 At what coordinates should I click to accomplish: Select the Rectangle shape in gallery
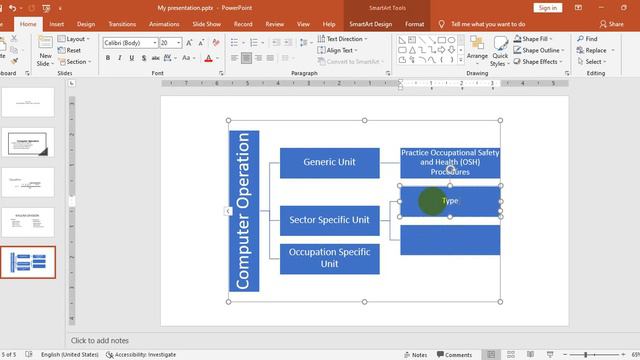coord(442,40)
